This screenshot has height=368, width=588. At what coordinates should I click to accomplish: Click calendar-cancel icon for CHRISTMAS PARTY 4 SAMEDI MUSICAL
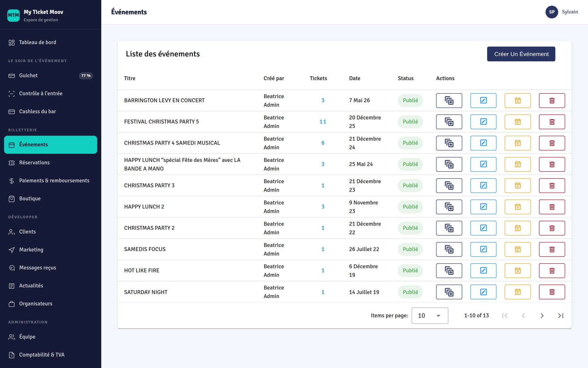click(517, 143)
